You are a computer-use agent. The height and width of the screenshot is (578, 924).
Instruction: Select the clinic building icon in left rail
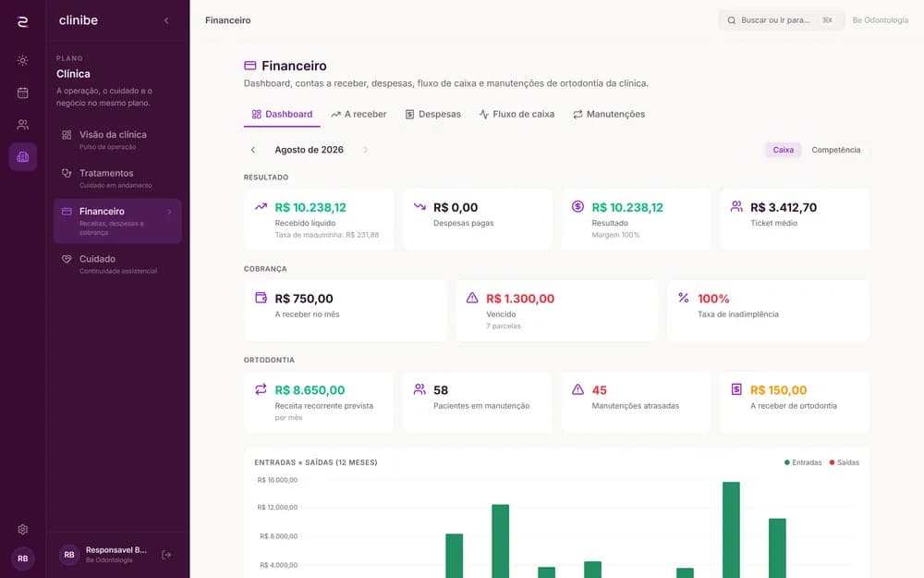tap(22, 157)
